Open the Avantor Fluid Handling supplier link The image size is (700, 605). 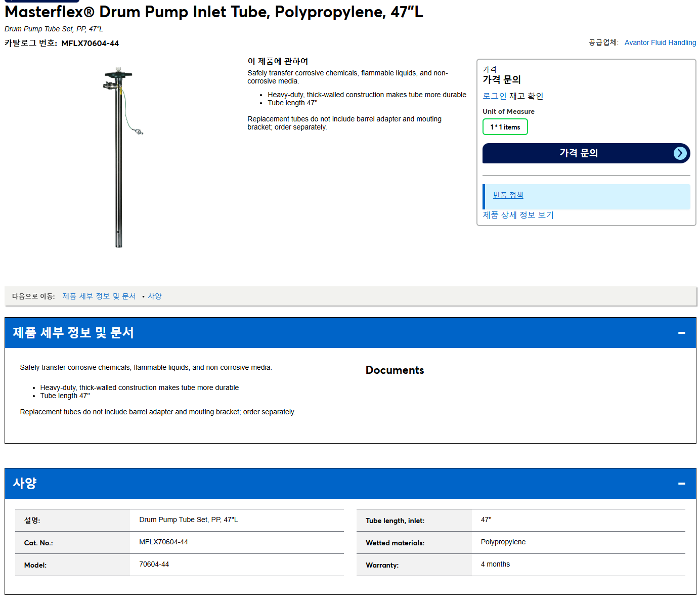click(x=660, y=42)
